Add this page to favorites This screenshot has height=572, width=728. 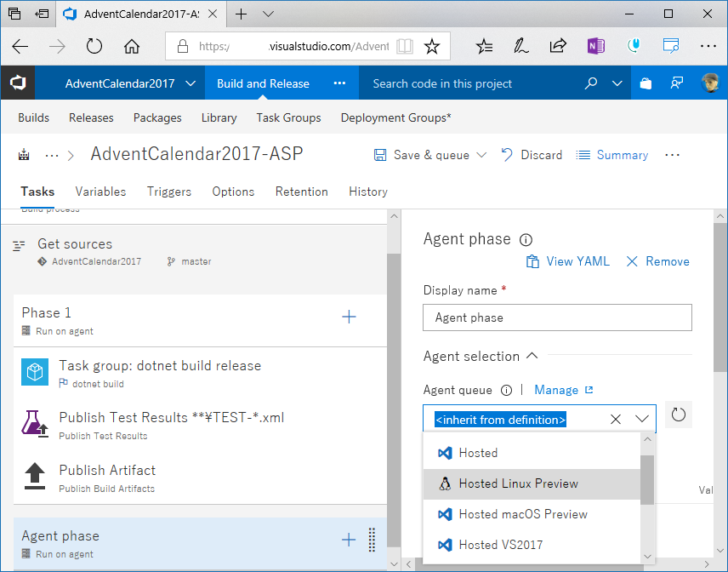pos(432,46)
